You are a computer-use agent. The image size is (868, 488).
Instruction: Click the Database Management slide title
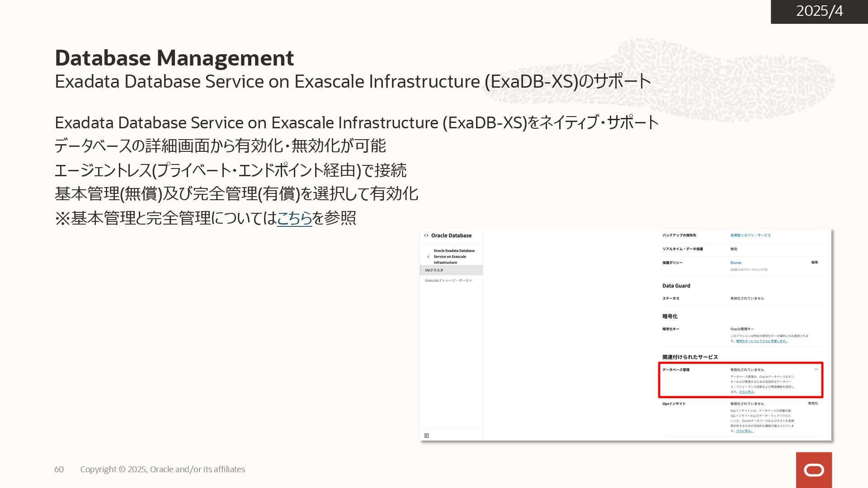(x=175, y=57)
